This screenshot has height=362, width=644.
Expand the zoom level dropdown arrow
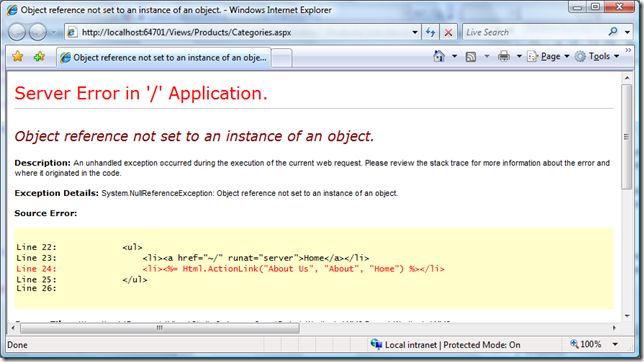click(x=615, y=344)
